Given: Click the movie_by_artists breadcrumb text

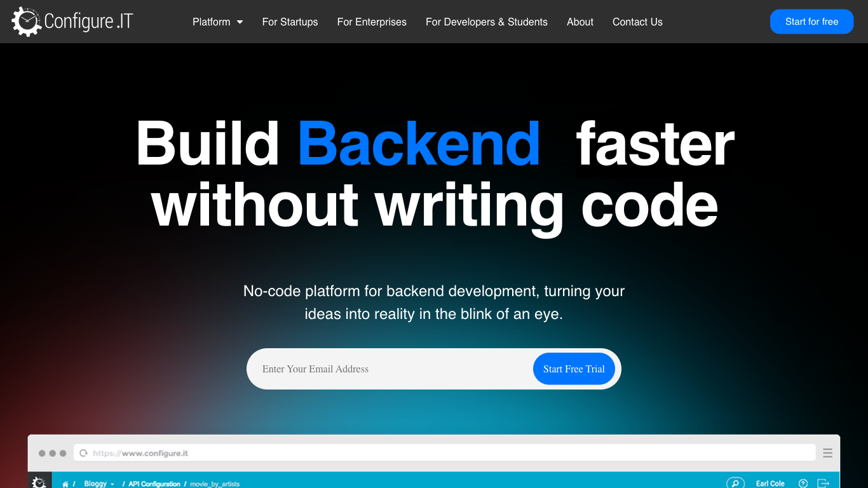Looking at the screenshot, I should click(x=215, y=484).
